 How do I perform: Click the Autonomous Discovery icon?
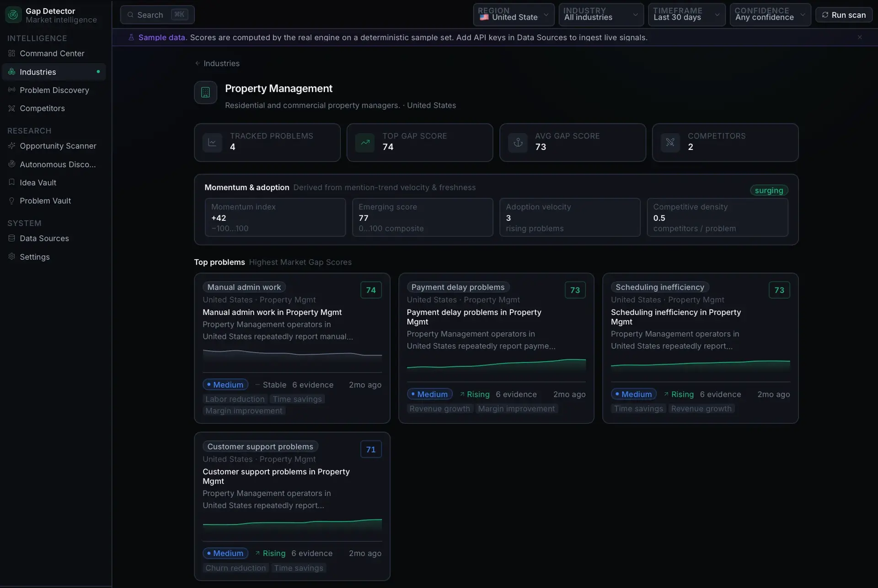[12, 164]
